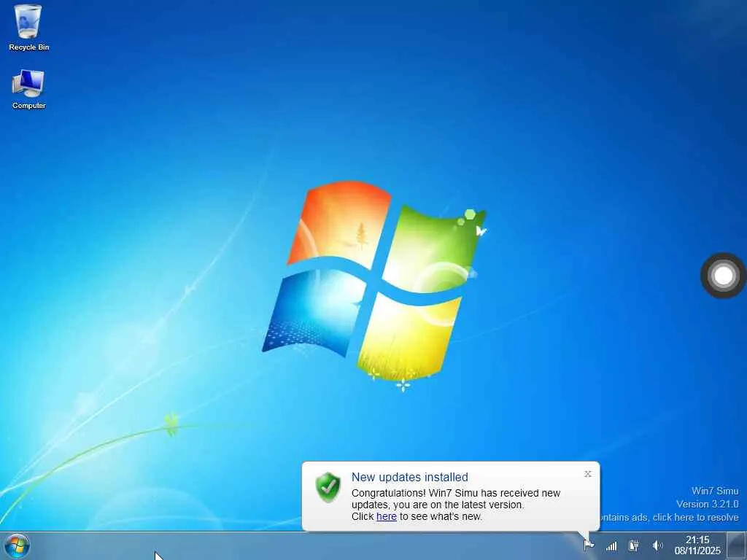
Task: Select the Computer desktop icon
Action: pos(28,89)
